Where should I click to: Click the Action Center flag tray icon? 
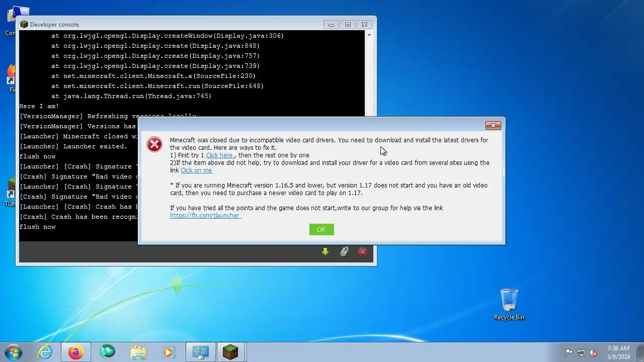(x=569, y=352)
